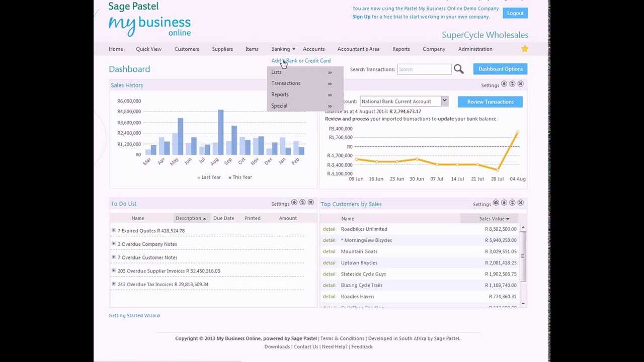Click the Banking menu dropdown arrow
Image resolution: width=644 pixels, height=362 pixels.
point(294,49)
